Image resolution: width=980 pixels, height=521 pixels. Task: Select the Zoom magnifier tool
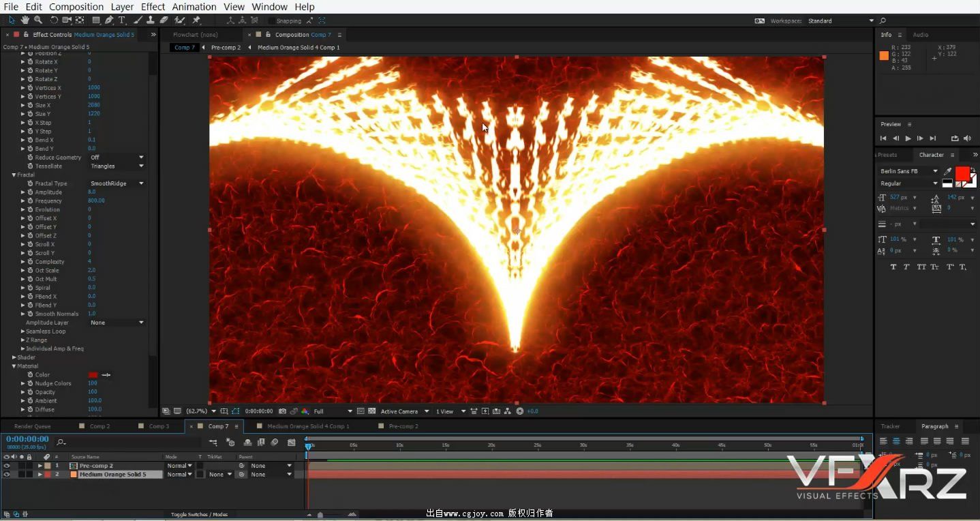pos(38,20)
